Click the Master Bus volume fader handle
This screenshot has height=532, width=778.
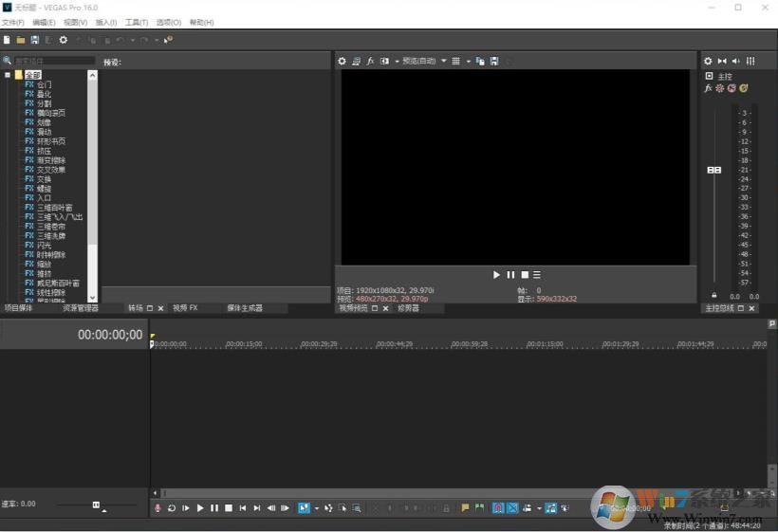714,171
